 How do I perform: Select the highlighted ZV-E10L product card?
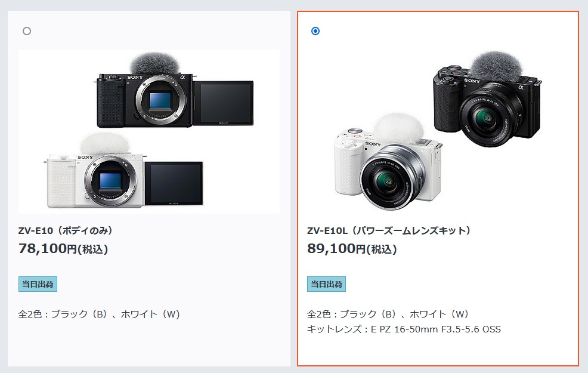(x=438, y=189)
